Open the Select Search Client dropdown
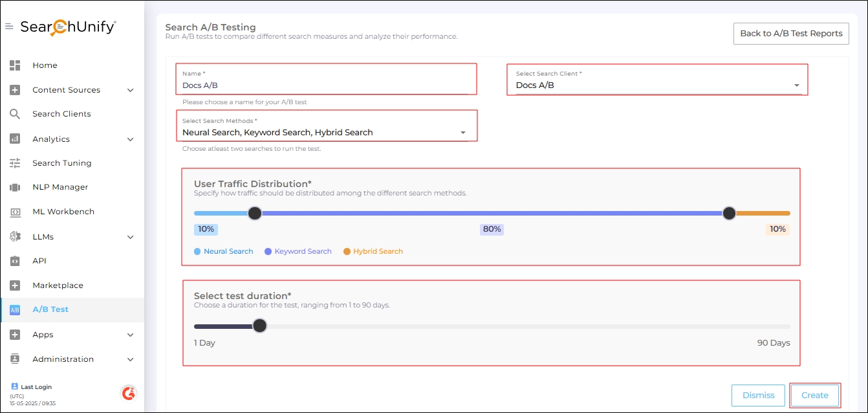 click(x=796, y=85)
